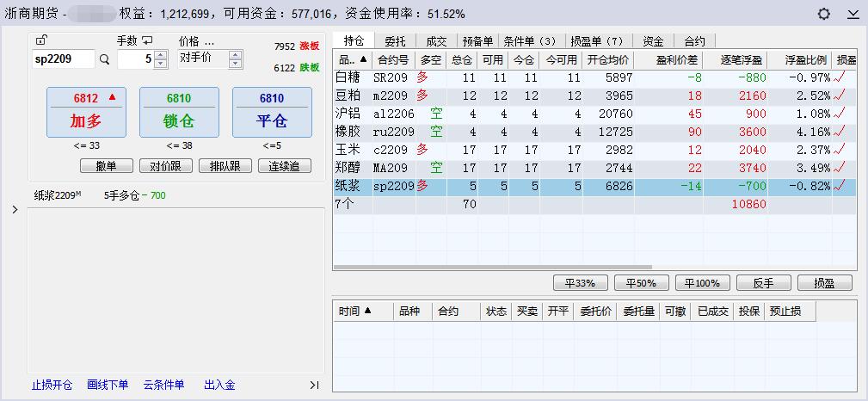This screenshot has height=401, width=868.
Task: Sort by 品种 column header
Action: 353,60
